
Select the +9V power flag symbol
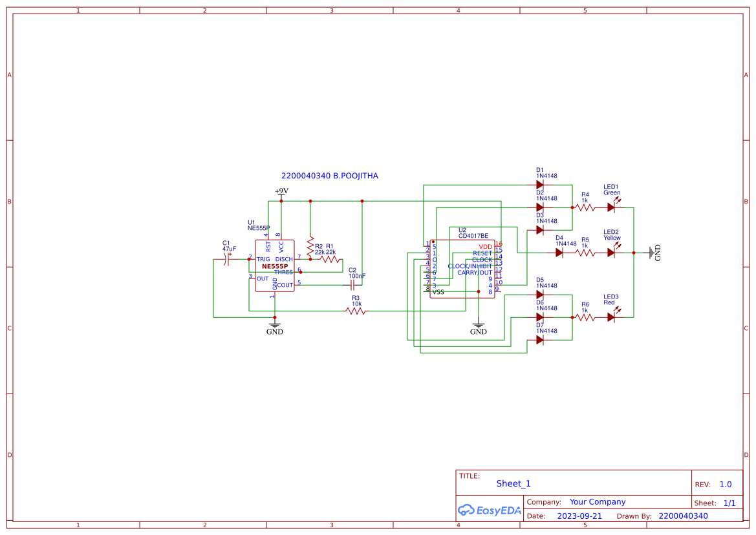(282, 194)
